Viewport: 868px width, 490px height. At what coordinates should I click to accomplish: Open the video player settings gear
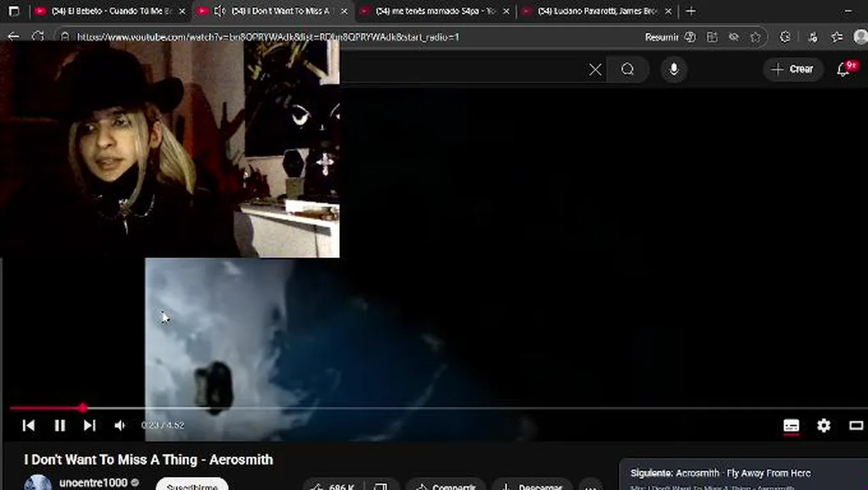824,425
